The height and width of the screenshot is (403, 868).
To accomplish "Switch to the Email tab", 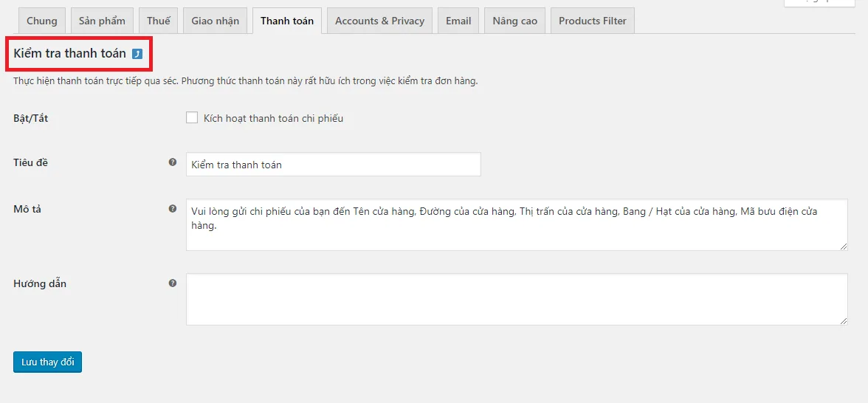I will click(458, 21).
